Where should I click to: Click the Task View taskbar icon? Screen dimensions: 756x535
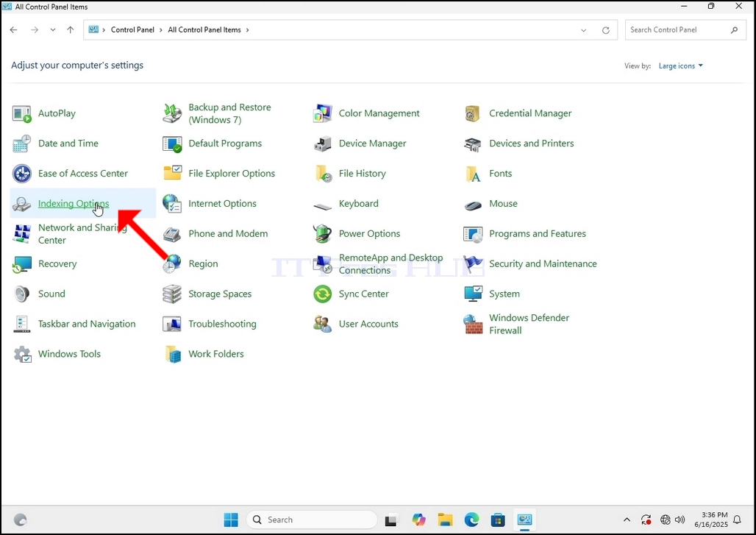[x=391, y=520]
